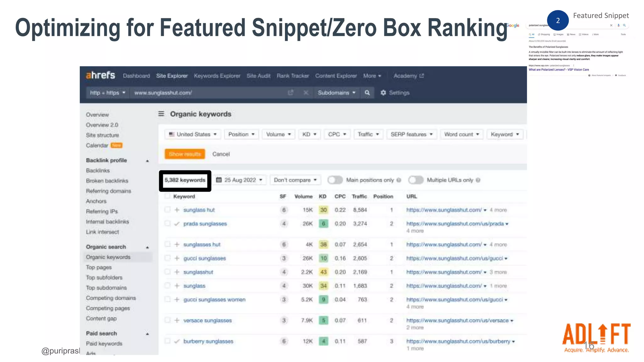Click the Show results button
The width and height of the screenshot is (644, 362).
tap(185, 154)
